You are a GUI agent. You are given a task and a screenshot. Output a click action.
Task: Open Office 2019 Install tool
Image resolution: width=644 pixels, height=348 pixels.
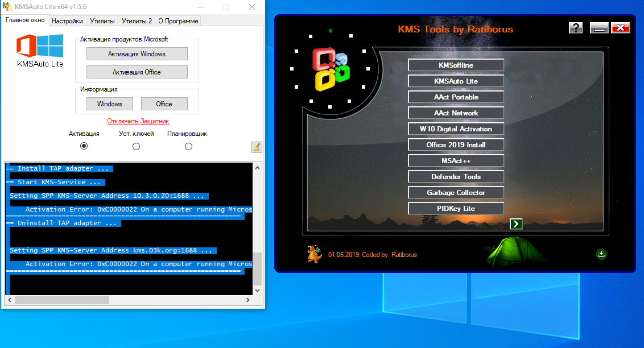point(456,145)
